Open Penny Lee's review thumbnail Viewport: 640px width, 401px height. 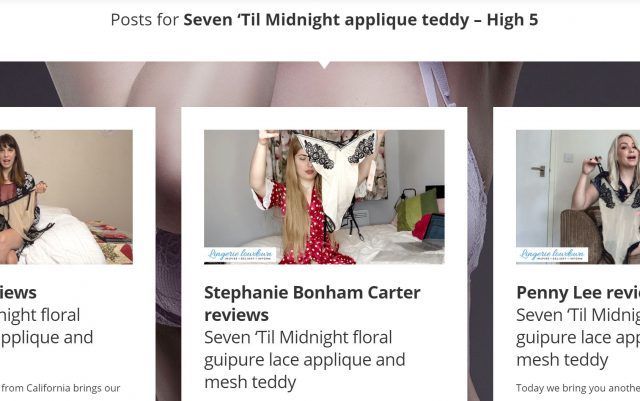pos(578,197)
